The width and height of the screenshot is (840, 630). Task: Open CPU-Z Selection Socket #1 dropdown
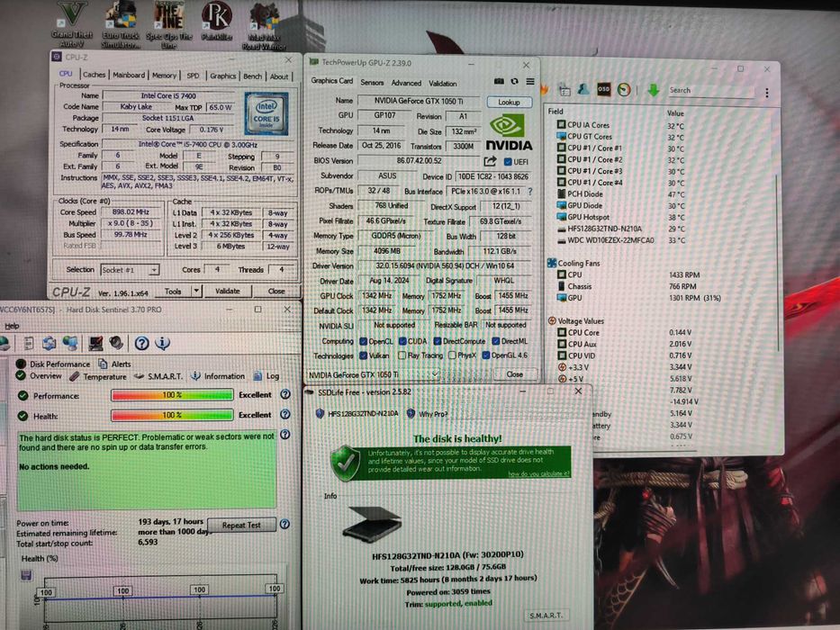[x=131, y=270]
